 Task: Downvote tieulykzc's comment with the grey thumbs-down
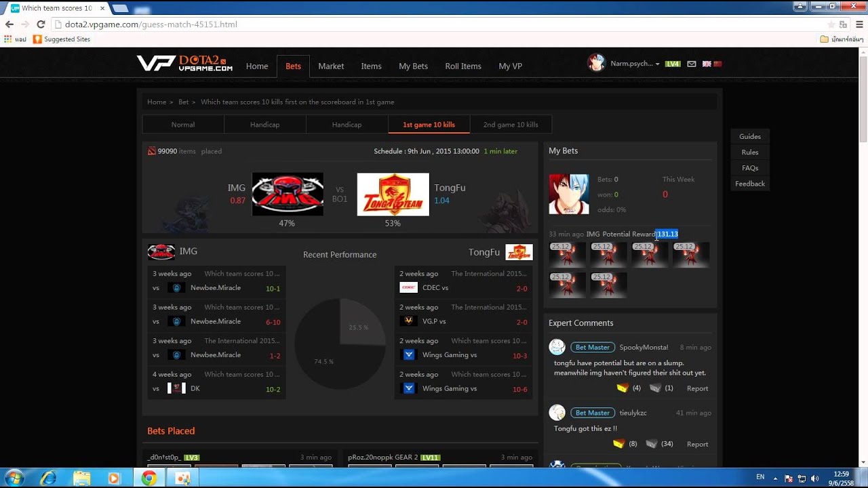(652, 444)
